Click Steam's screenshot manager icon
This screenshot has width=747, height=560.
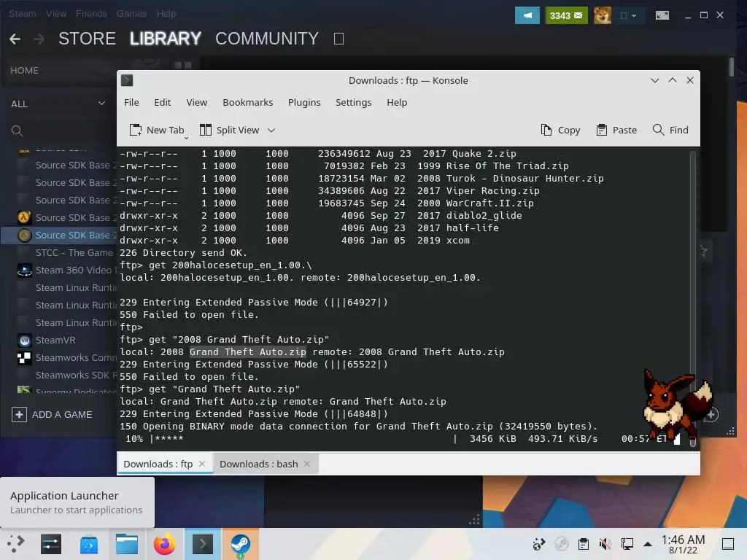[662, 16]
